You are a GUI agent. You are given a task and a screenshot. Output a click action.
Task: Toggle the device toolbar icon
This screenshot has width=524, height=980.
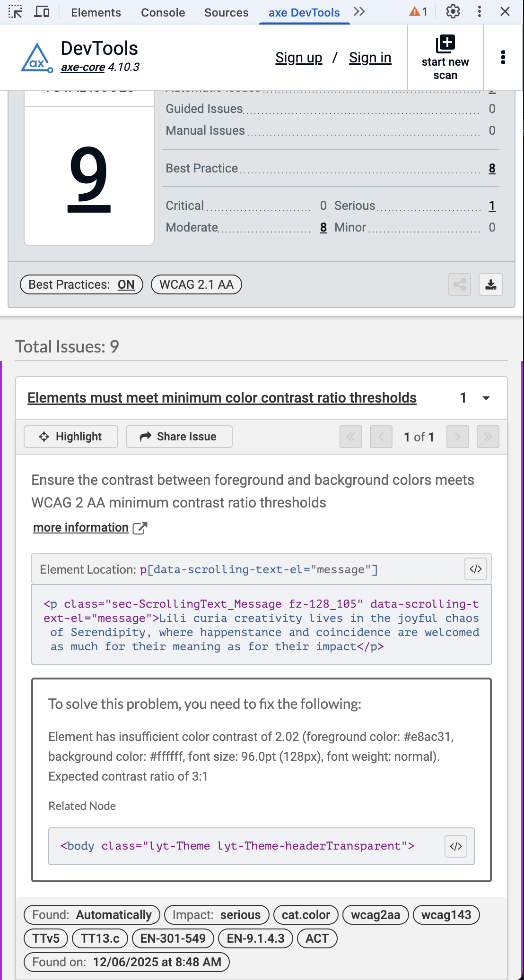pos(42,12)
